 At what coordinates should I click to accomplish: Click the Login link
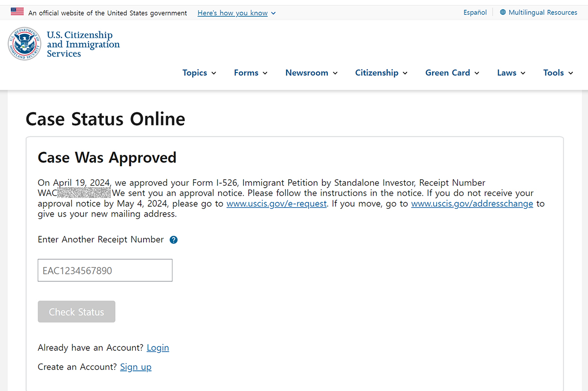(158, 348)
